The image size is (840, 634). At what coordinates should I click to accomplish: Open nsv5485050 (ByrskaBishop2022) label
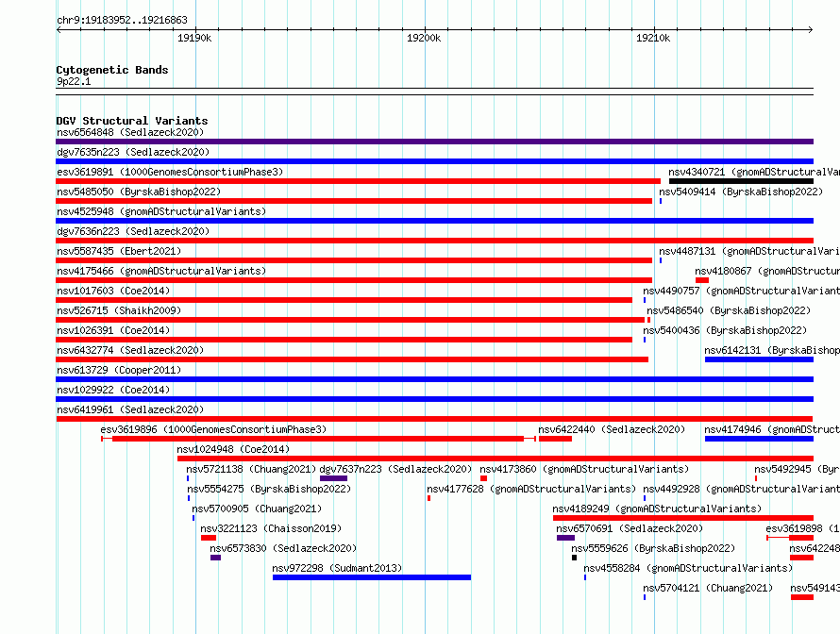click(139, 192)
